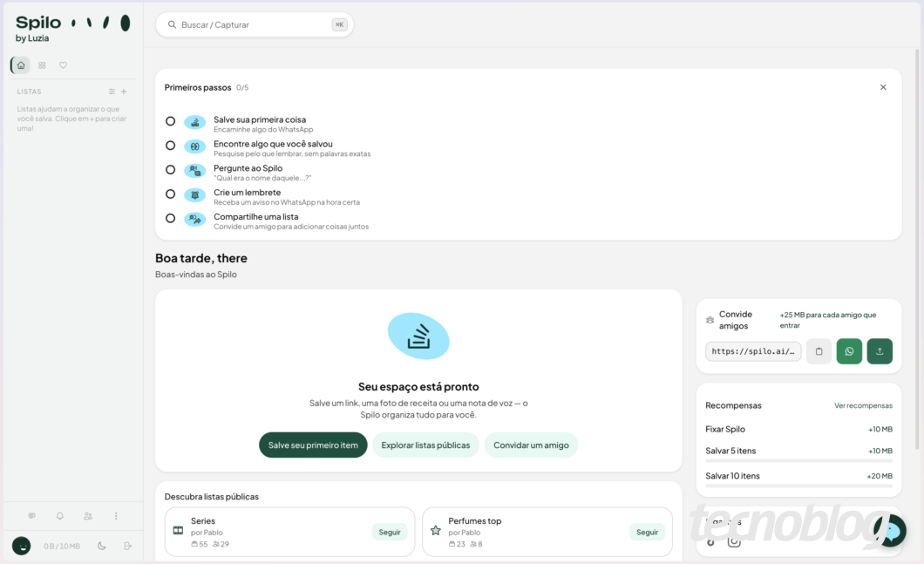Open the user avatar profile
The image size is (924, 564).
(22, 546)
